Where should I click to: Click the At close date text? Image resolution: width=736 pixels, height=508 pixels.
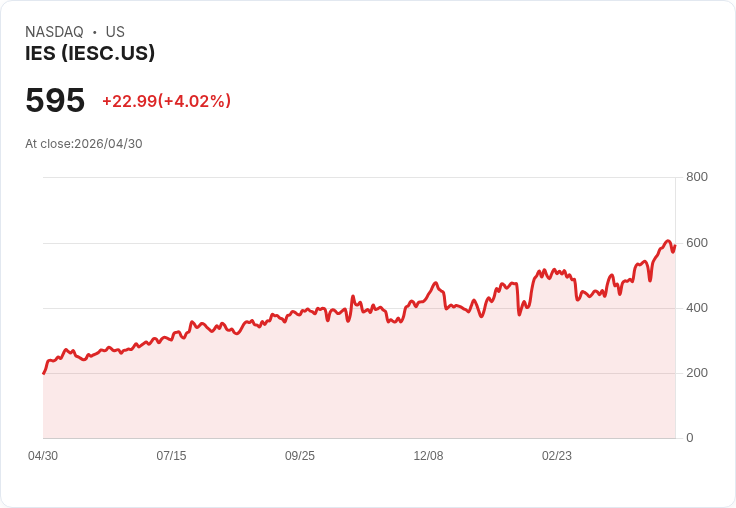(x=84, y=144)
